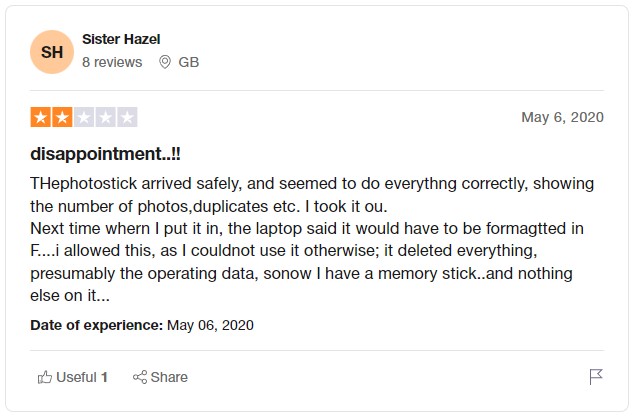Image resolution: width=639 pixels, height=420 pixels.
Task: Flag this review using the flag icon
Action: point(596,377)
